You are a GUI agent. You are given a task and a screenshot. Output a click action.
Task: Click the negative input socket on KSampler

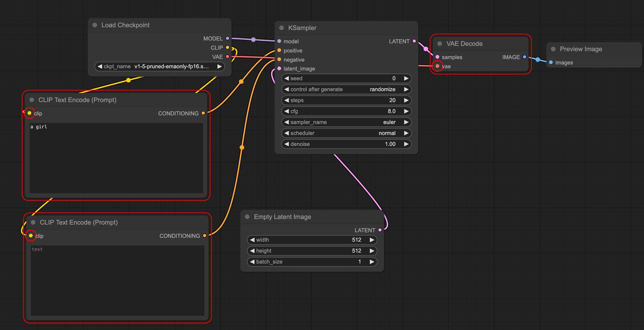[279, 59]
